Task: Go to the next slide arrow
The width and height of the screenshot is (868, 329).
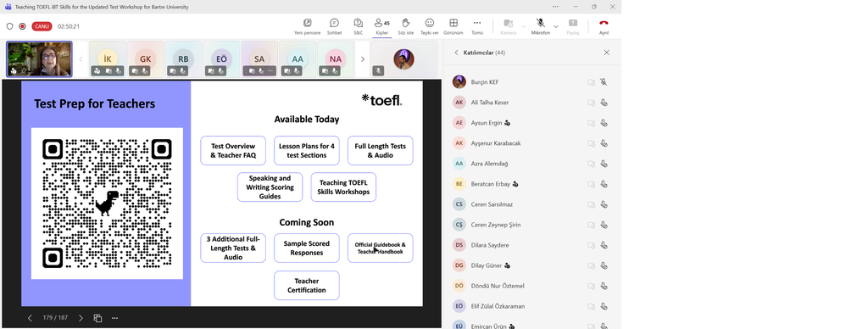Action: coord(81,318)
